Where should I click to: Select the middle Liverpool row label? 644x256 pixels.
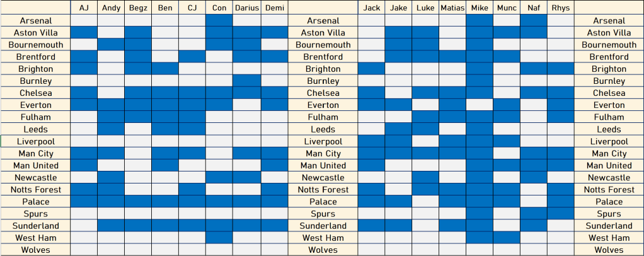coord(323,142)
